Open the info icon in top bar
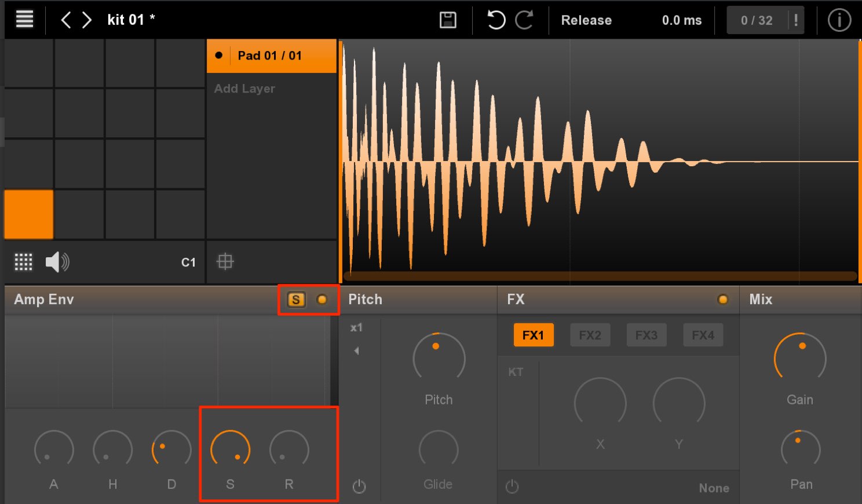The height and width of the screenshot is (504, 862). [x=839, y=20]
